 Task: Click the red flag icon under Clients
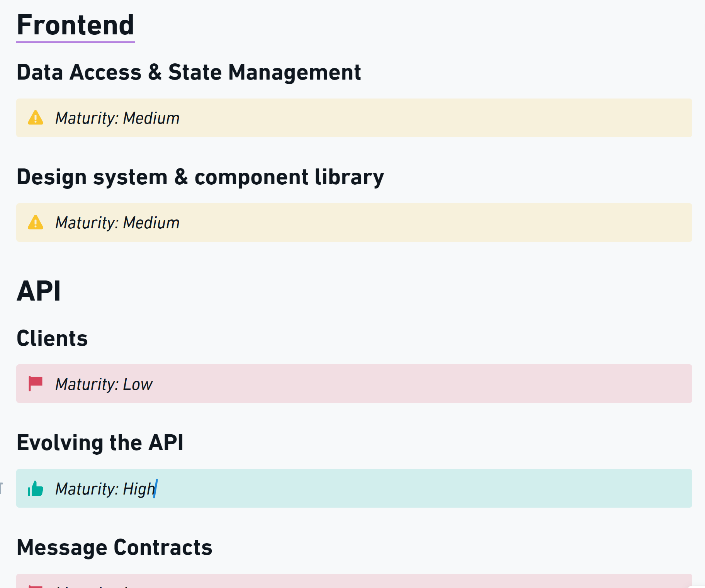[36, 384]
